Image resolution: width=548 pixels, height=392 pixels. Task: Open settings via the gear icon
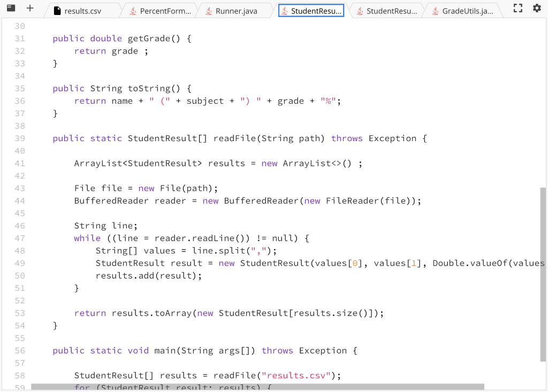pos(538,8)
